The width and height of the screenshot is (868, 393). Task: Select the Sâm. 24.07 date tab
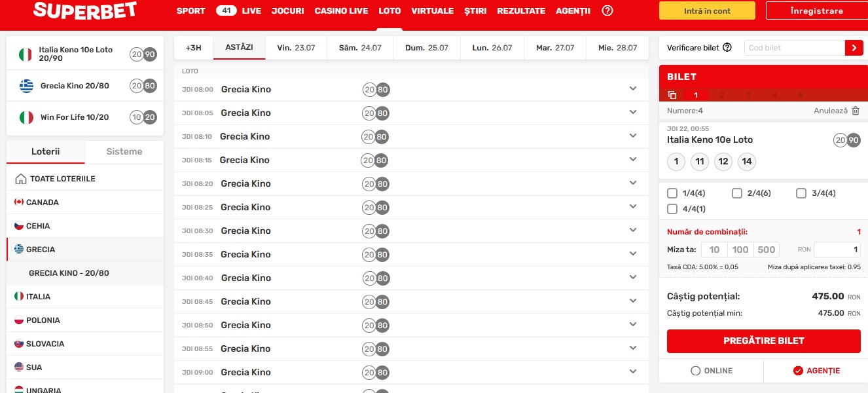(x=360, y=48)
